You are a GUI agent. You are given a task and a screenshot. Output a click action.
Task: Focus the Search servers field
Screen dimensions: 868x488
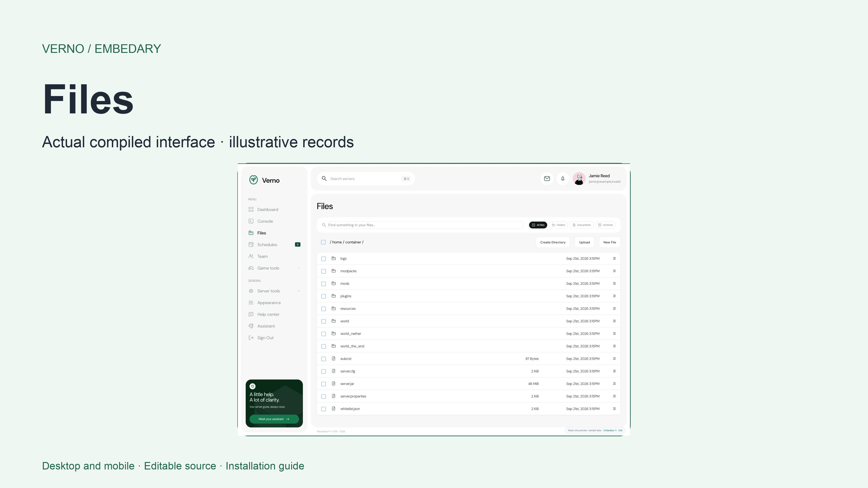(x=366, y=178)
